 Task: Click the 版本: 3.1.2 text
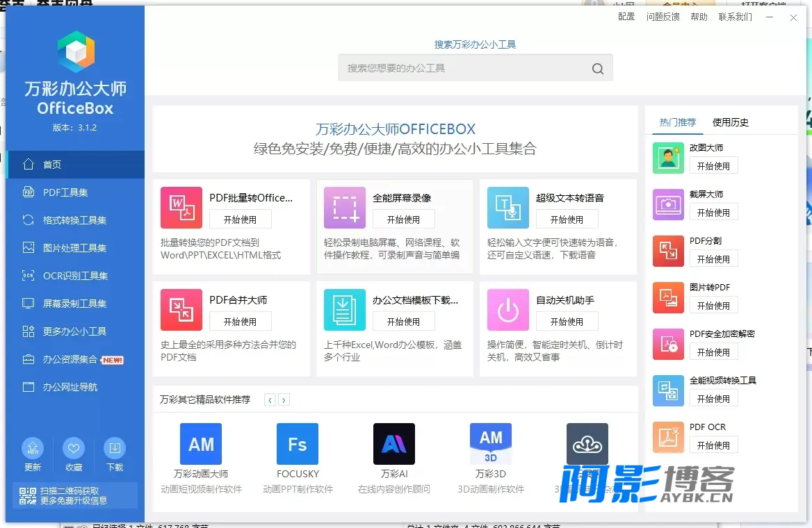pyautogui.click(x=74, y=127)
